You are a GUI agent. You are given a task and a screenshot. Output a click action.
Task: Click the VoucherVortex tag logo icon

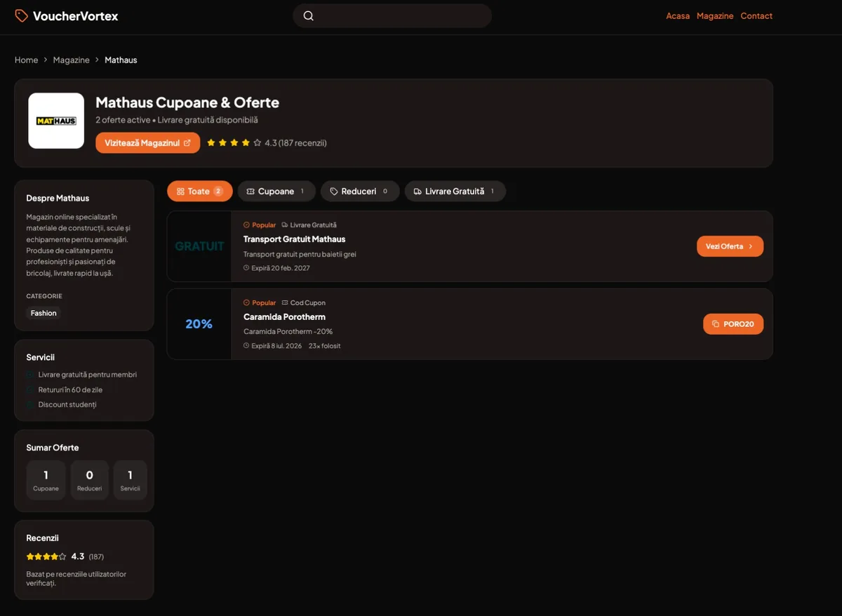click(22, 15)
